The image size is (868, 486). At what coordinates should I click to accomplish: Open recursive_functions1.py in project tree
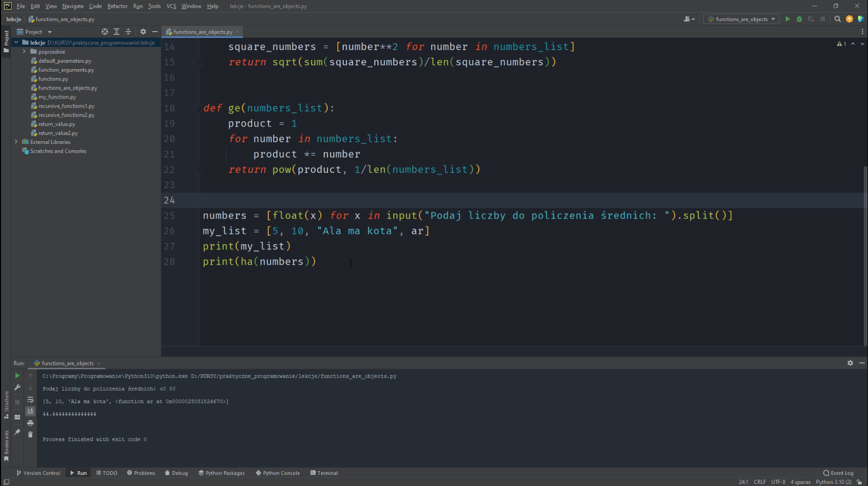[66, 106]
